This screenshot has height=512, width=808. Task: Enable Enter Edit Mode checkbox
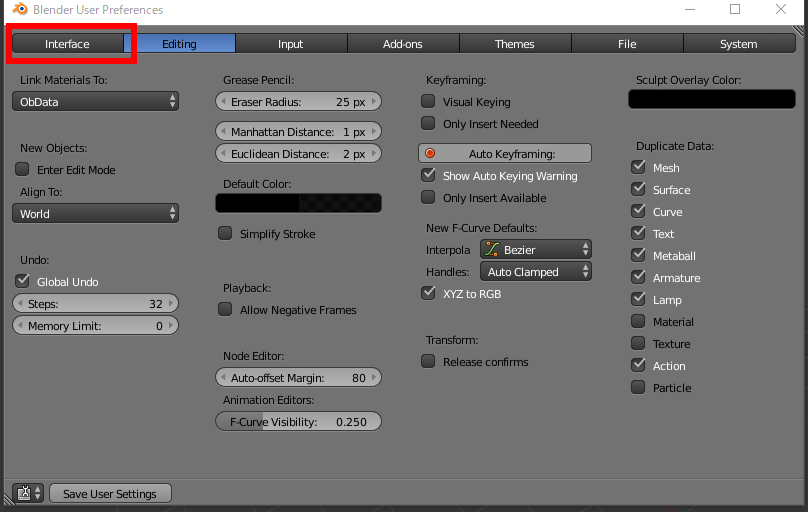[22, 169]
